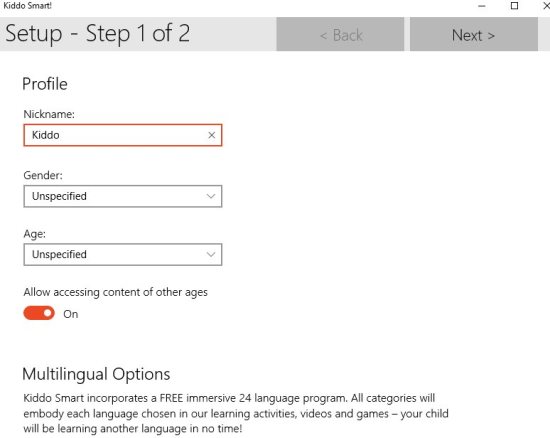
Task: Click the Gender dropdown chevron arrow
Action: pyautogui.click(x=211, y=196)
